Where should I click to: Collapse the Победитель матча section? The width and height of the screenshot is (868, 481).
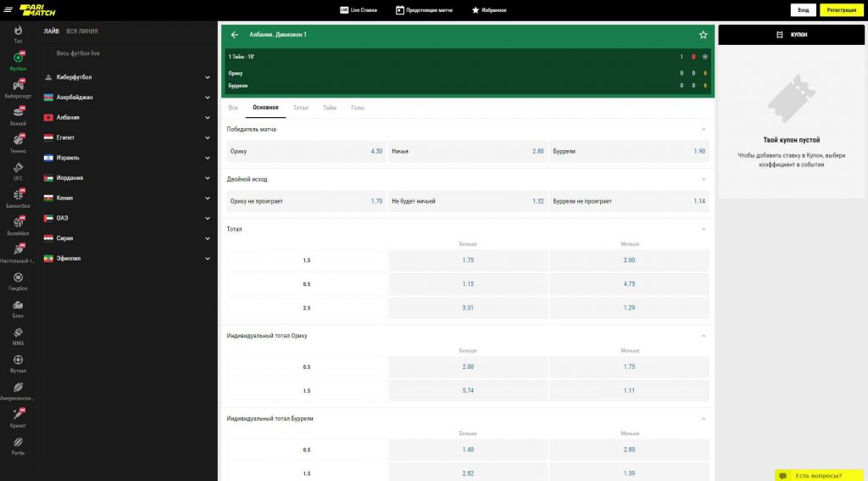pyautogui.click(x=704, y=129)
